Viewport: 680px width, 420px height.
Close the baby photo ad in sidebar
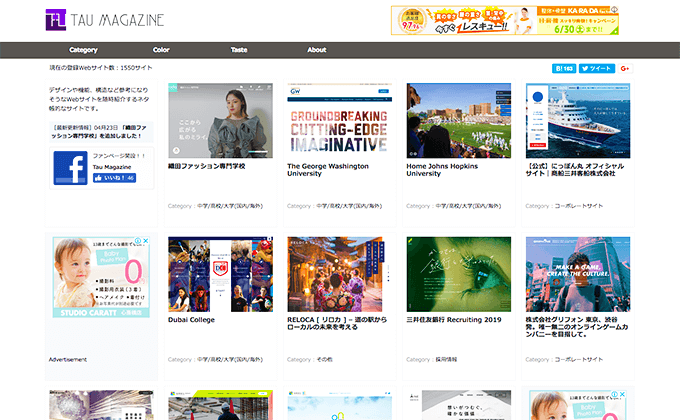click(146, 240)
